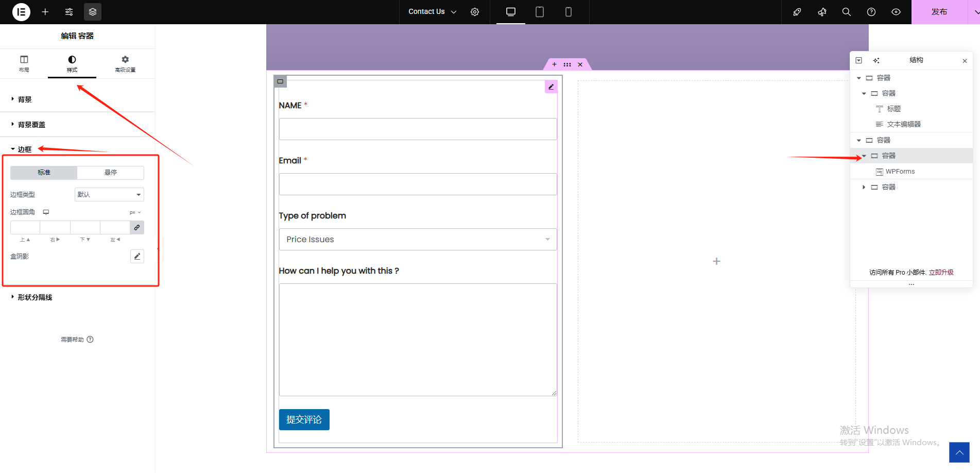Viewport: 980px width, 473px height.
Task: Select WPForms in the structure tree
Action: [x=900, y=172]
